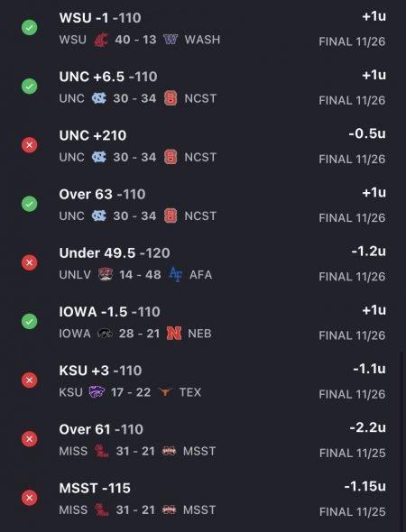The image size is (406, 532).
Task: Click the green check icon for WSU -1
Action: (x=30, y=27)
